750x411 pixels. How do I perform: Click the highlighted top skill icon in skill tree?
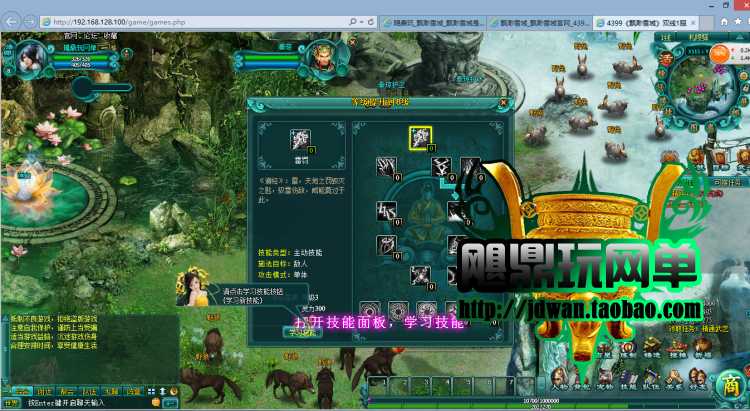(x=420, y=138)
